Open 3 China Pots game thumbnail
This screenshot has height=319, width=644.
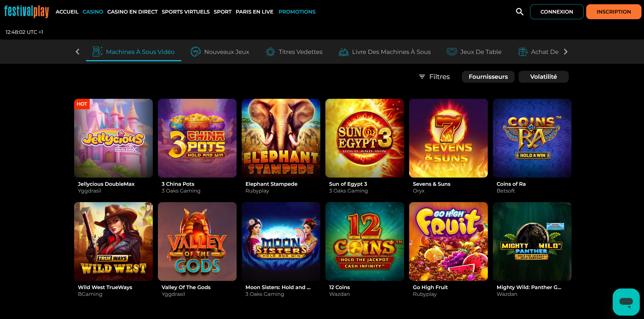(x=197, y=138)
